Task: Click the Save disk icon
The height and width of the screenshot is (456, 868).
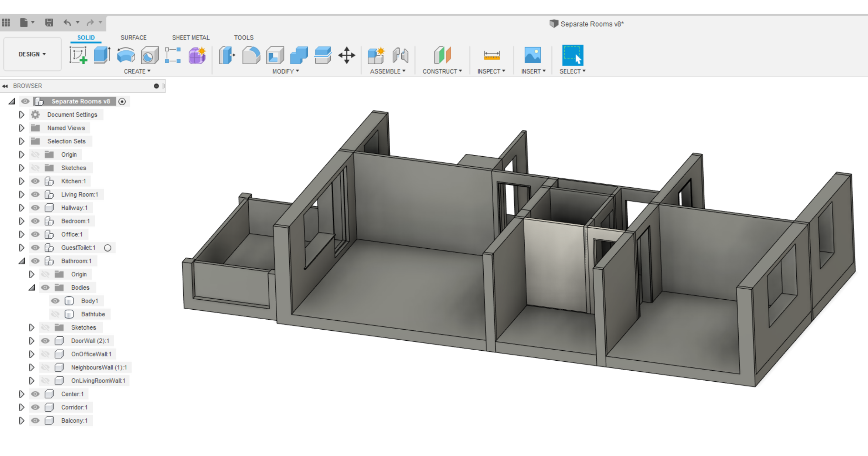Action: (x=49, y=23)
